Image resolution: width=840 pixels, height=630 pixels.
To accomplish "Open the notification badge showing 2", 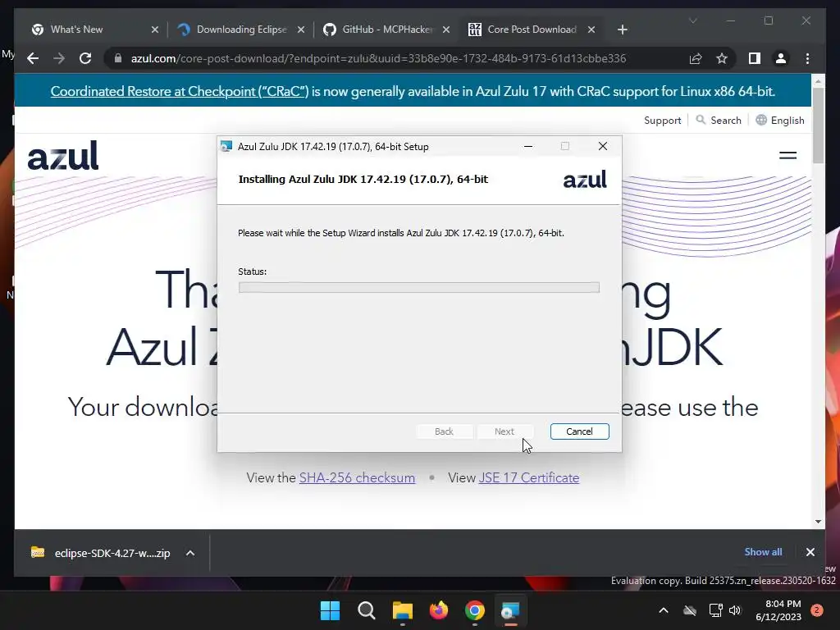I will click(x=817, y=610).
